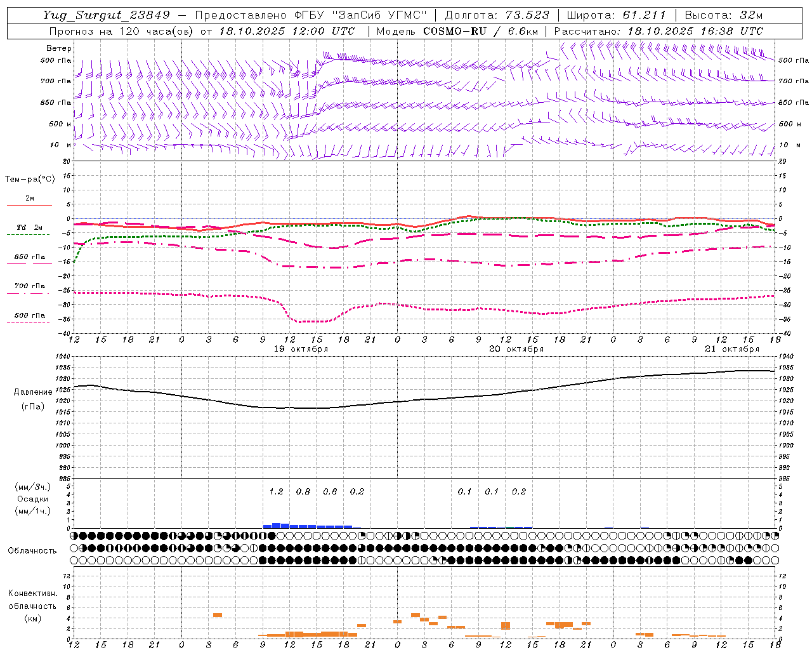
Task: Click the Долгота: 73.523 value
Action: pos(497,15)
